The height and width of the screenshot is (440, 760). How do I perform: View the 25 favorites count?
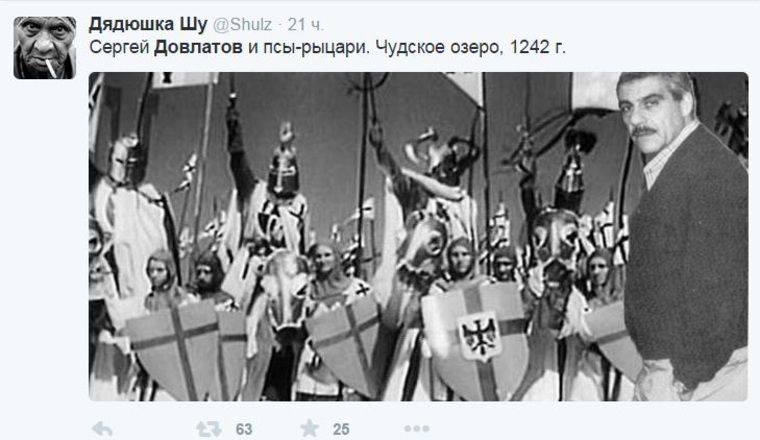341,429
